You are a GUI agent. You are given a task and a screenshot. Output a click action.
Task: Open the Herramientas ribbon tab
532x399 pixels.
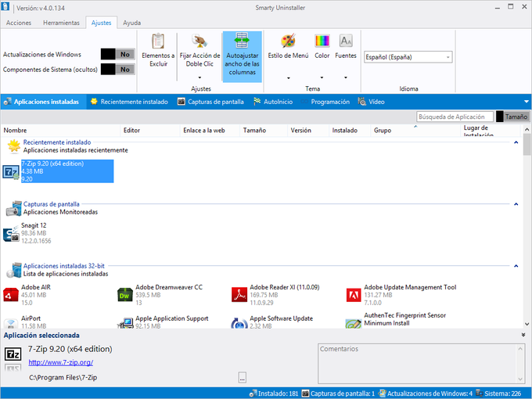(x=61, y=23)
